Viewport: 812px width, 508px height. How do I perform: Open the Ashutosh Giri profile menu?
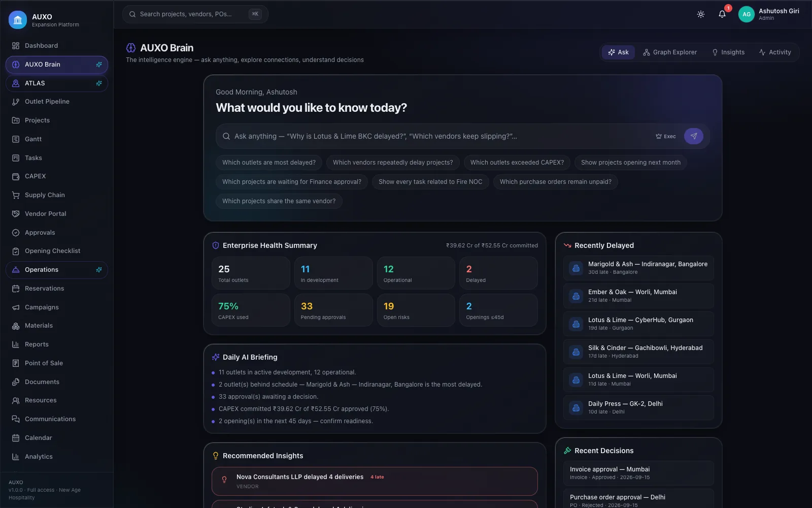click(x=769, y=14)
